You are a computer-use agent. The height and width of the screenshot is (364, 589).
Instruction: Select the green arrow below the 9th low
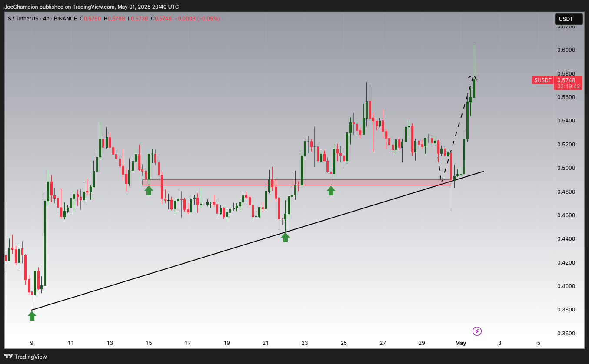pos(32,316)
